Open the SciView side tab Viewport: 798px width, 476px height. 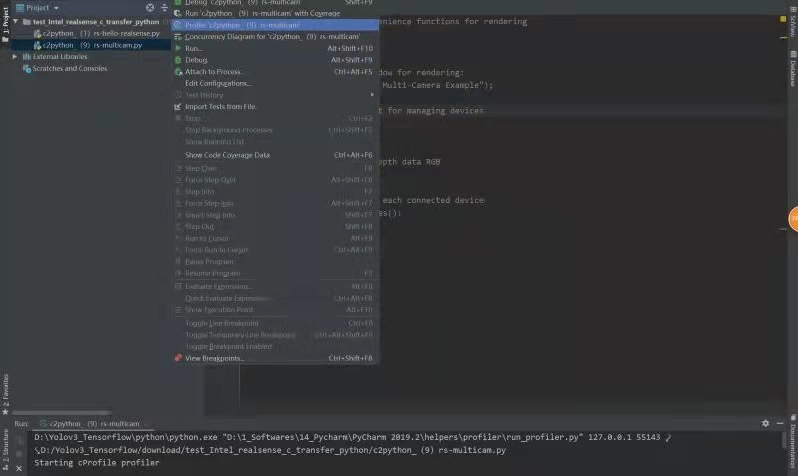tap(792, 20)
